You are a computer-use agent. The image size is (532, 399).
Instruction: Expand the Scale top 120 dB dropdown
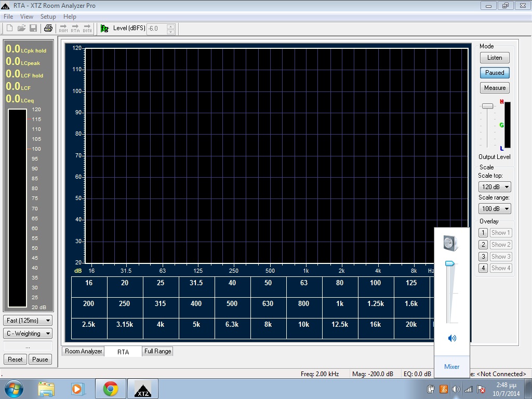click(x=495, y=187)
